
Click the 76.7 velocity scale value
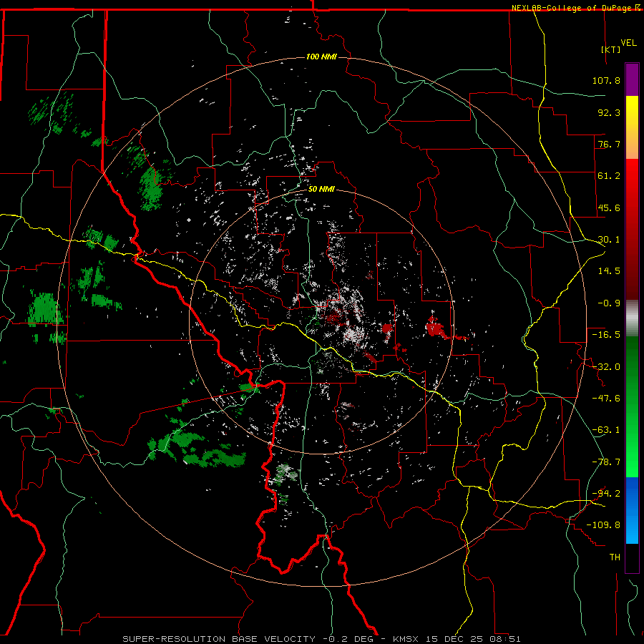click(x=609, y=144)
